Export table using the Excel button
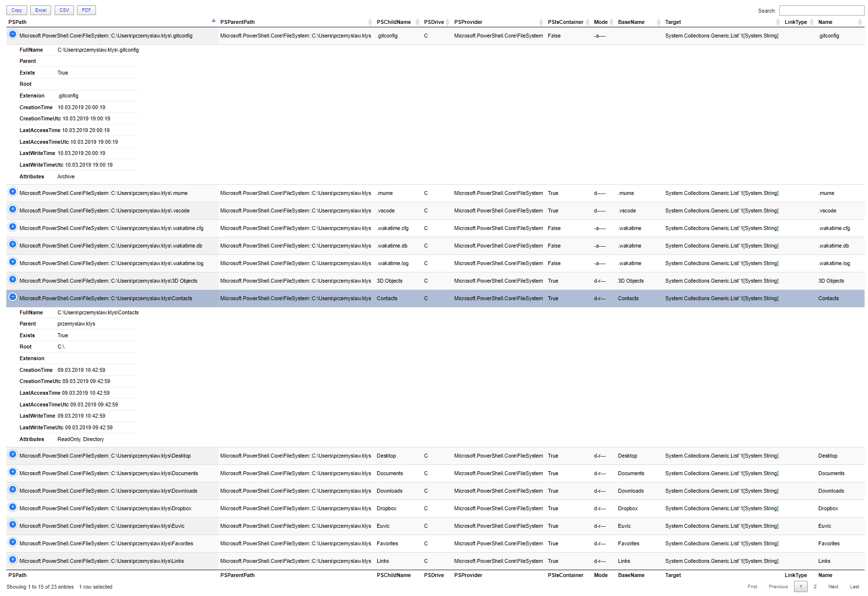This screenshot has height=596, width=868. pos(40,10)
